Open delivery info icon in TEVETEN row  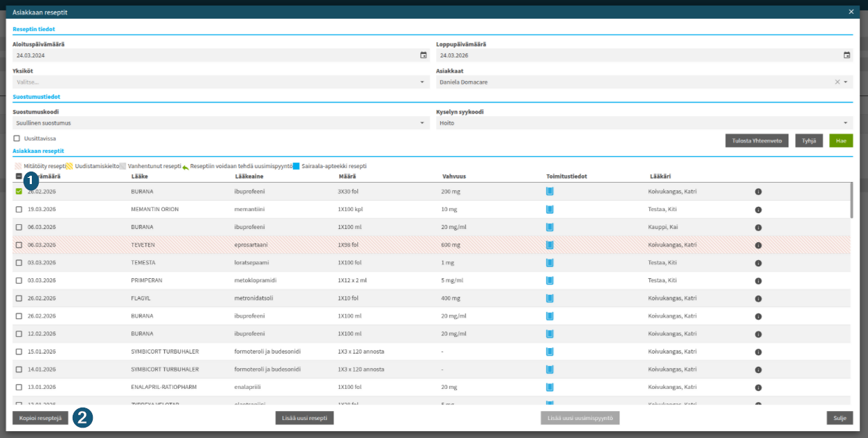coord(550,245)
